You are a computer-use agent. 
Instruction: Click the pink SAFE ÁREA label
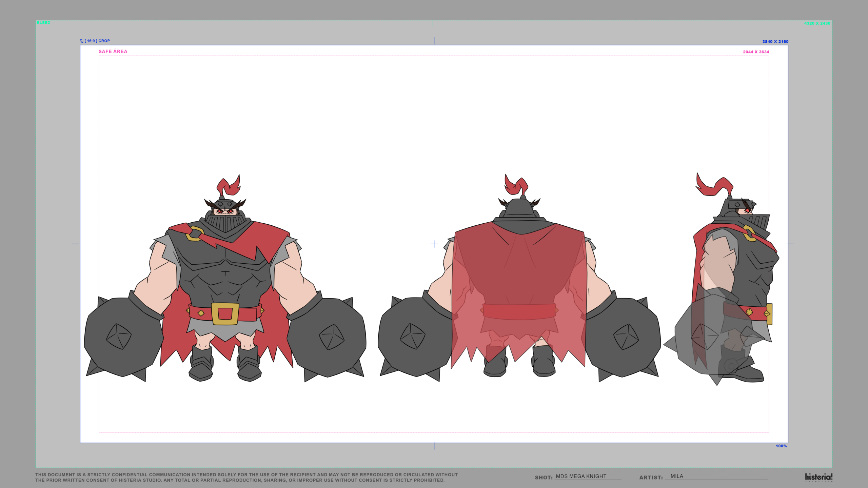113,52
